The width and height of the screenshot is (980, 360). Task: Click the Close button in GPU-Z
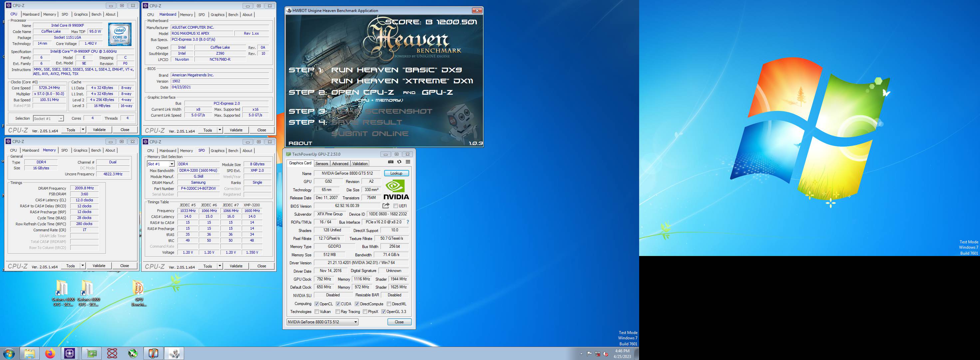point(399,322)
